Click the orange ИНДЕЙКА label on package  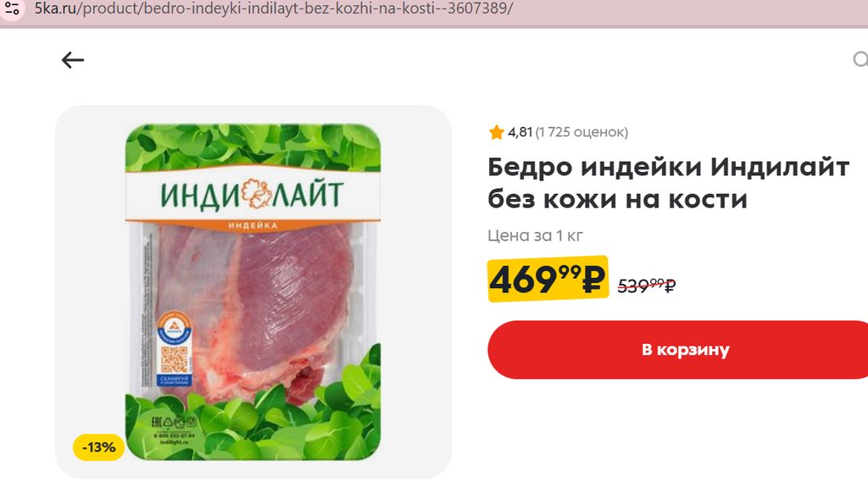tap(253, 225)
